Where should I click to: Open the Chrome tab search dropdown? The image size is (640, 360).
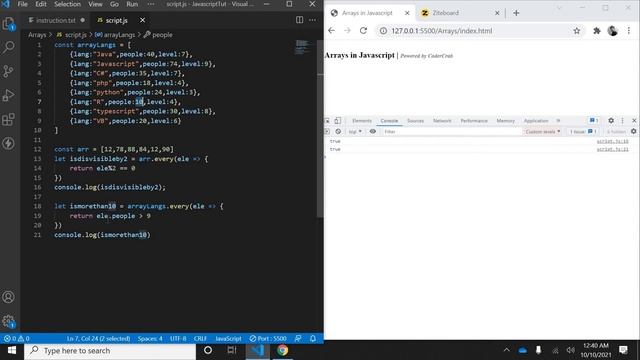(559, 8)
